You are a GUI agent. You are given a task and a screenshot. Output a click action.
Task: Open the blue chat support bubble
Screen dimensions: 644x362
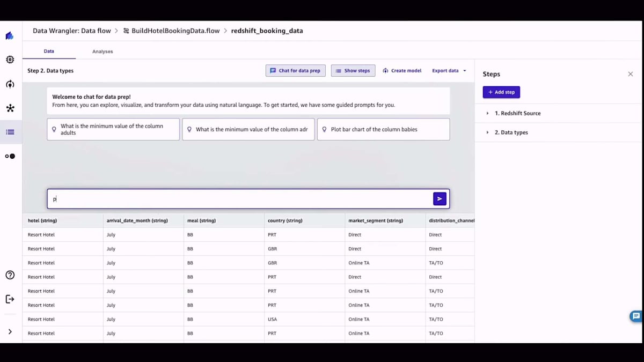pyautogui.click(x=636, y=316)
